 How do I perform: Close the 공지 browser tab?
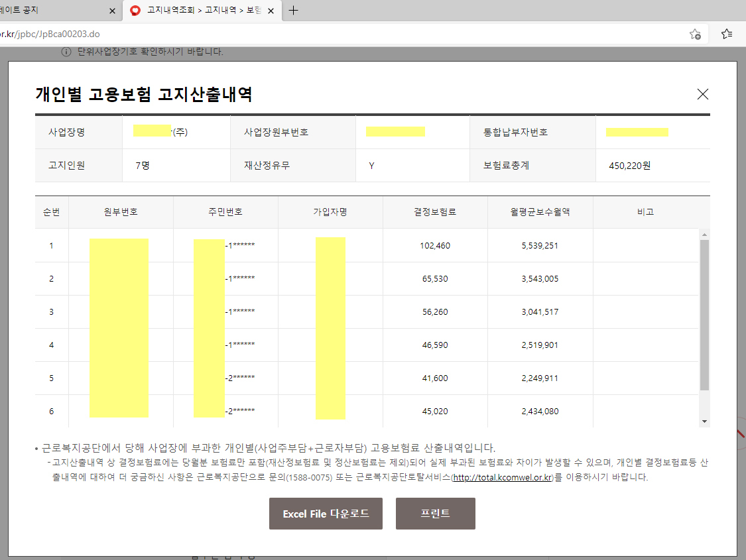[112, 11]
